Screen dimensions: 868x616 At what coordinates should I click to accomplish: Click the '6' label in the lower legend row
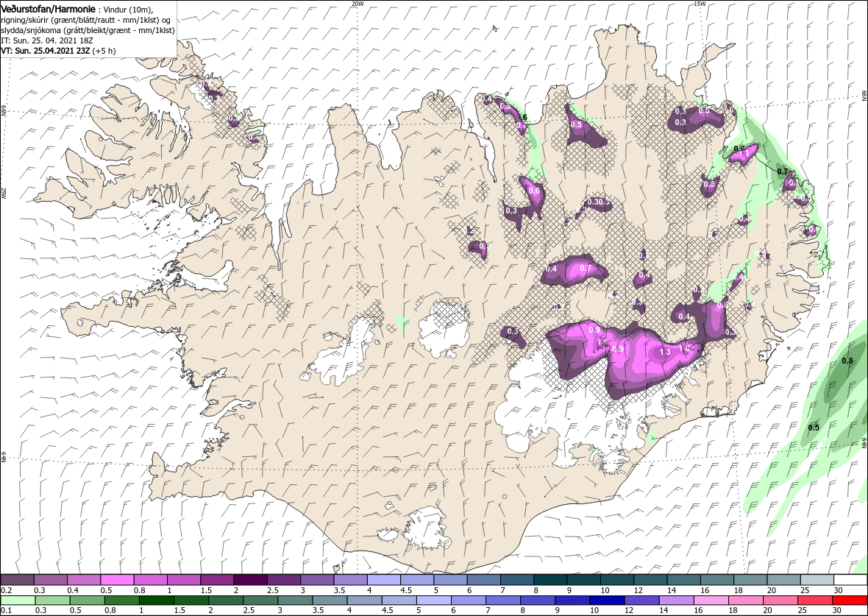(x=454, y=612)
